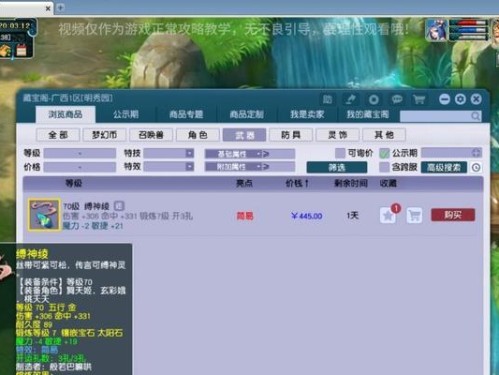The image size is (499, 375).
Task: Click the red 购买 button
Action: coord(453,215)
